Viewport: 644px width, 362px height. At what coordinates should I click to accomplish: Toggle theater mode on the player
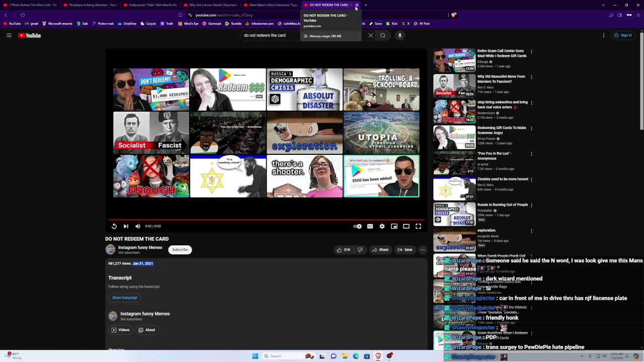pos(406,226)
